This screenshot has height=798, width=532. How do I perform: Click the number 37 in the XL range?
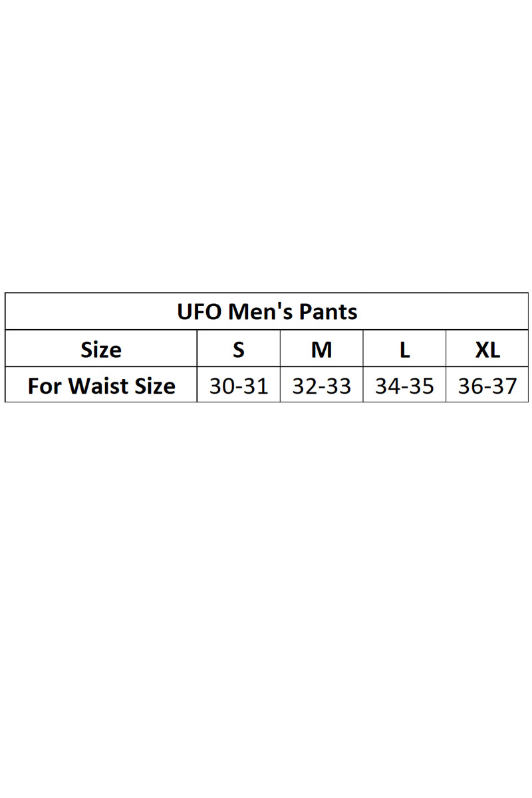[505, 386]
